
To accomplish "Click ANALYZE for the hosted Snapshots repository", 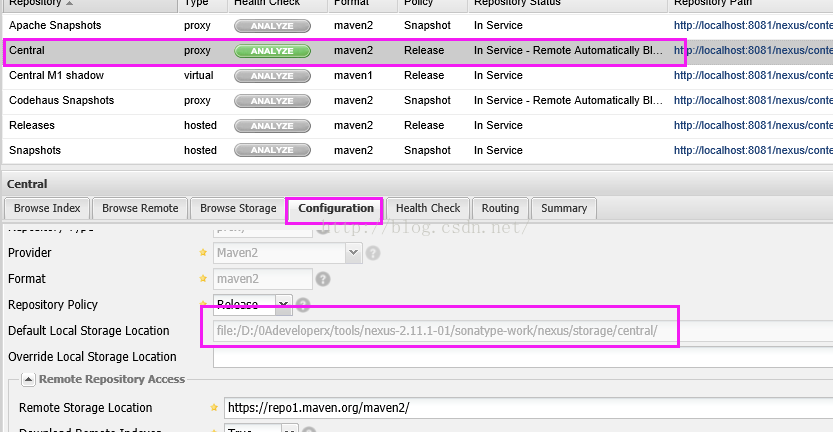I will point(272,150).
